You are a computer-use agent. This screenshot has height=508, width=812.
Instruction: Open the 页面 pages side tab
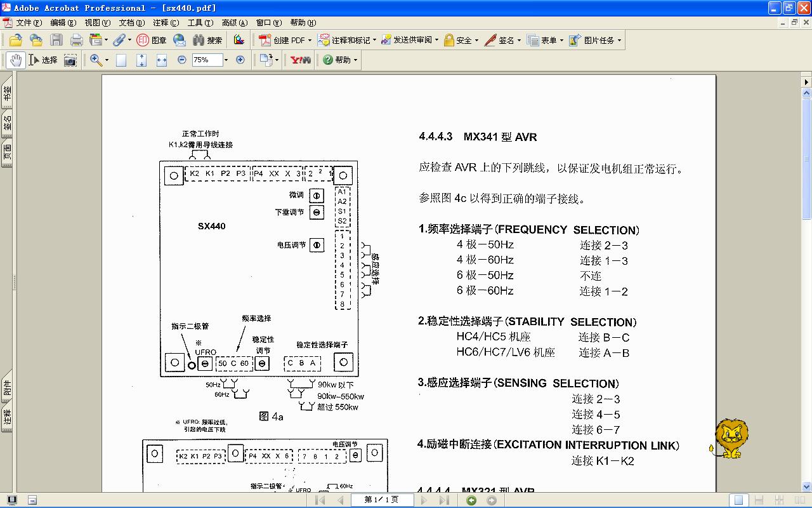(7, 152)
